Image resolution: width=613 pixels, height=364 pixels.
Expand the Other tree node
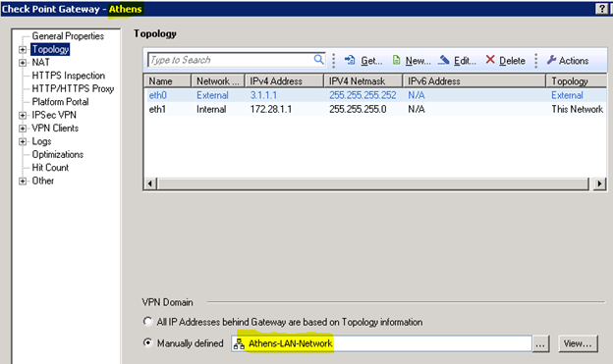tap(23, 181)
